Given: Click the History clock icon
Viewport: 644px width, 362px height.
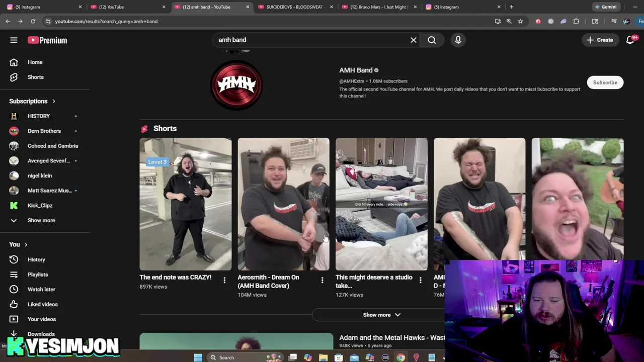Looking at the screenshot, I should (14, 259).
